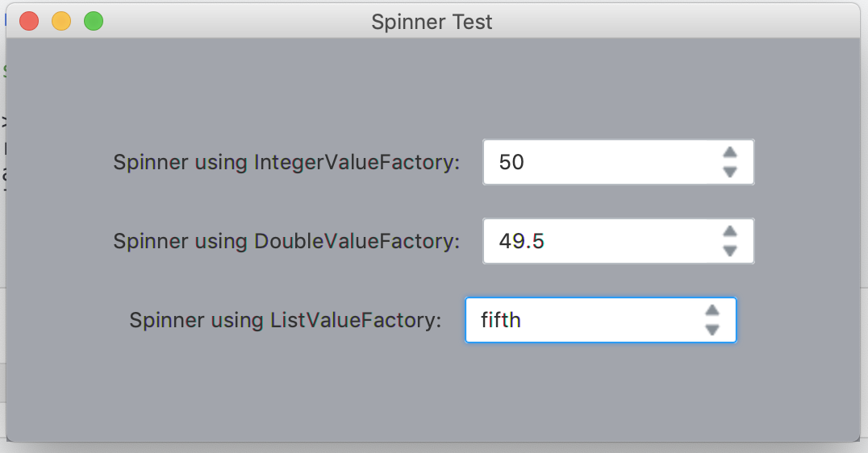Decrement the IntegerValueFactory spinner value
This screenshot has height=453, width=868.
[730, 172]
